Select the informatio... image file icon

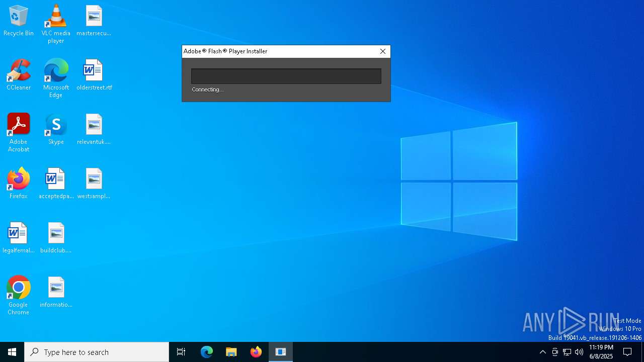[56, 293]
